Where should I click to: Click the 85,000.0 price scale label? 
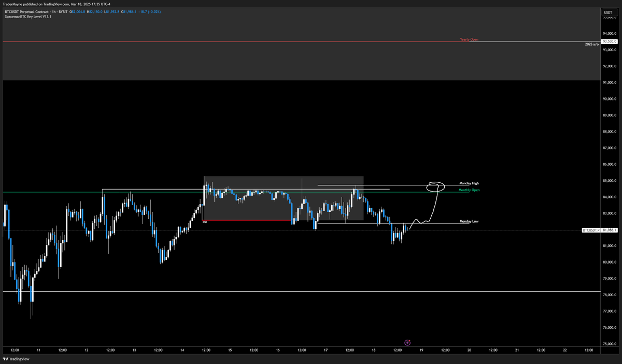[609, 181]
